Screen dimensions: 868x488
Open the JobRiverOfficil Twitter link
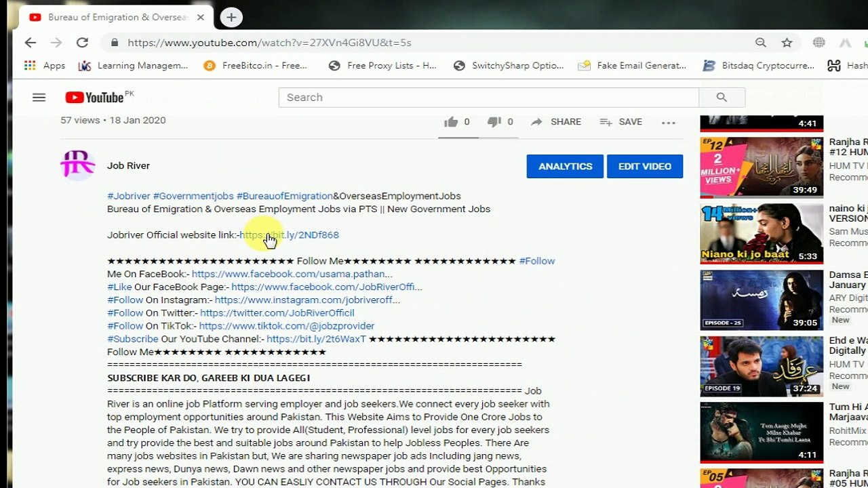point(277,312)
